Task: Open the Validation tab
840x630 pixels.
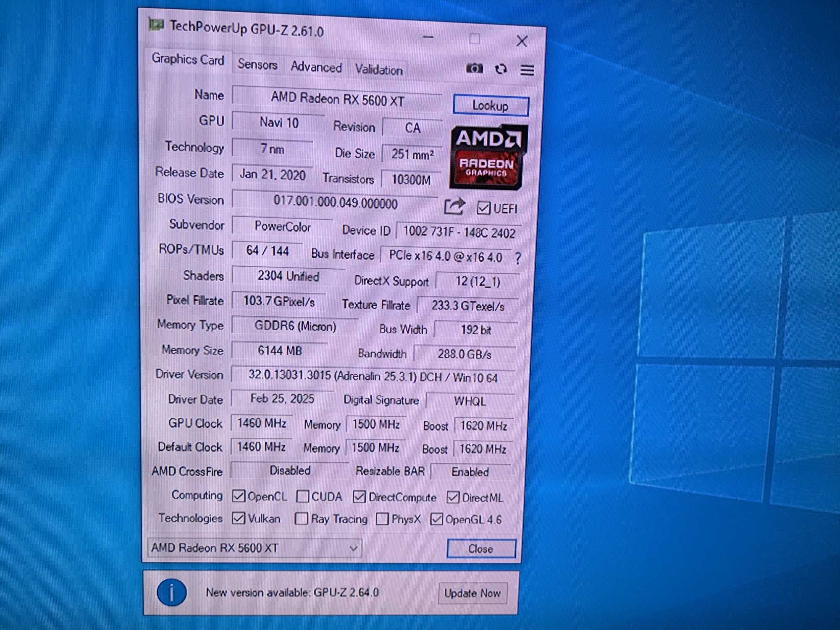Action: pyautogui.click(x=378, y=70)
